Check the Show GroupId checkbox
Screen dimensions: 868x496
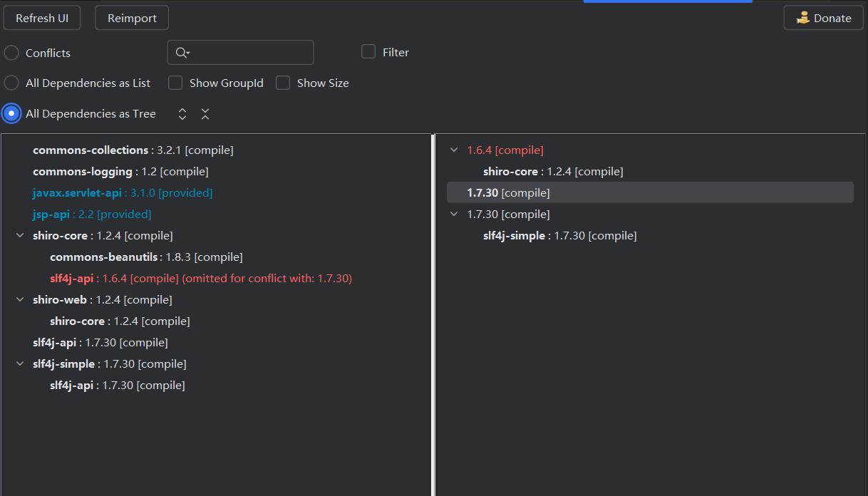pyautogui.click(x=175, y=83)
